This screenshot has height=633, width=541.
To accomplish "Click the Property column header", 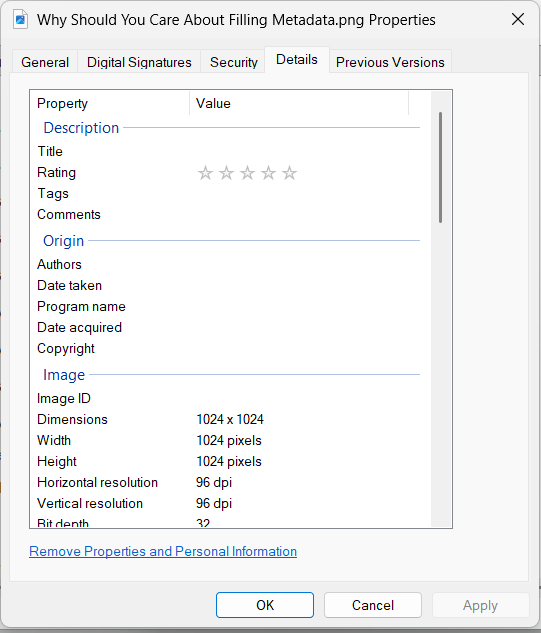I will coord(110,103).
